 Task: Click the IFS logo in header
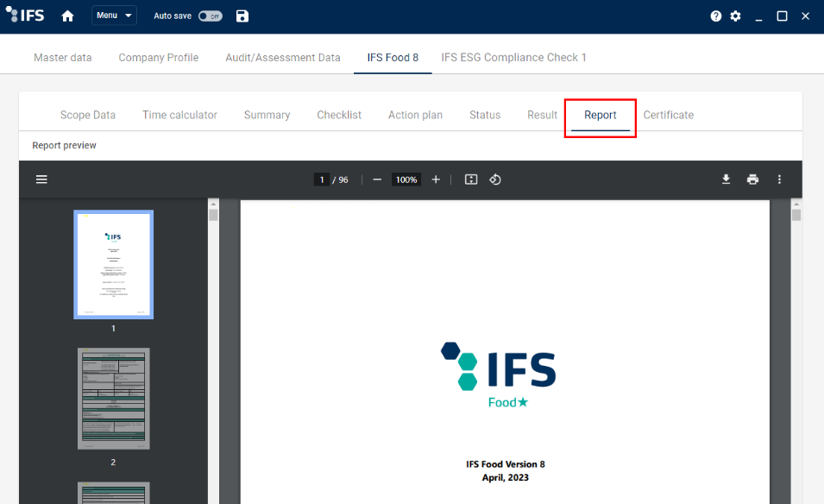pos(25,15)
